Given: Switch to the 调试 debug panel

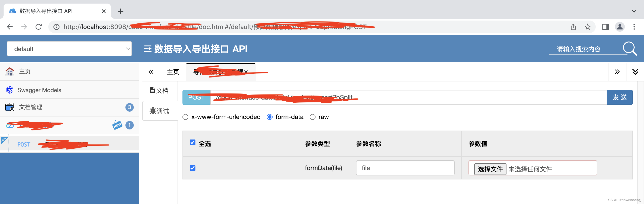Looking at the screenshot, I should coord(160,111).
